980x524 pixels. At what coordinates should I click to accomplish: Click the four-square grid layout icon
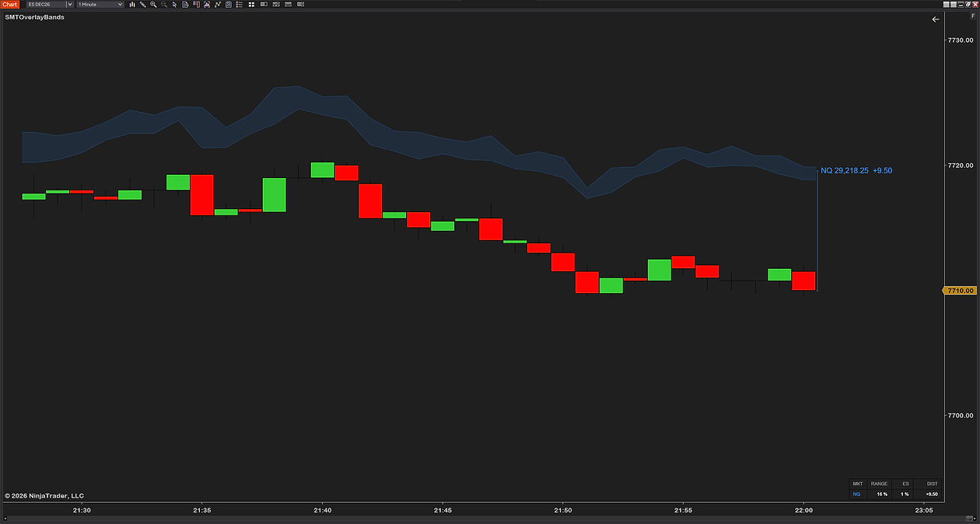(x=251, y=5)
